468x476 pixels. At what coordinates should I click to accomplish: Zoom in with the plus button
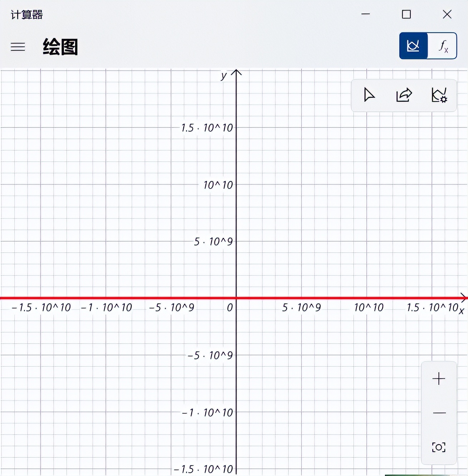pyautogui.click(x=439, y=379)
